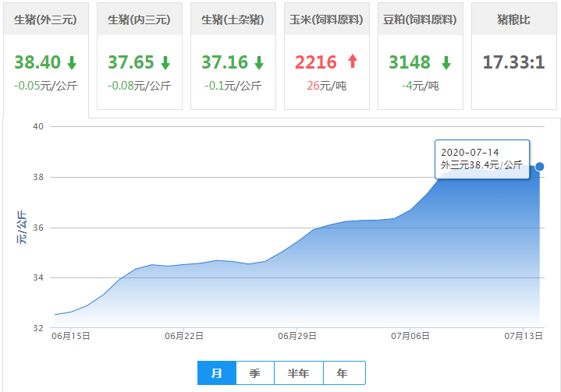
Task: Switch to the 生猪(内三元) tab
Action: (x=139, y=19)
